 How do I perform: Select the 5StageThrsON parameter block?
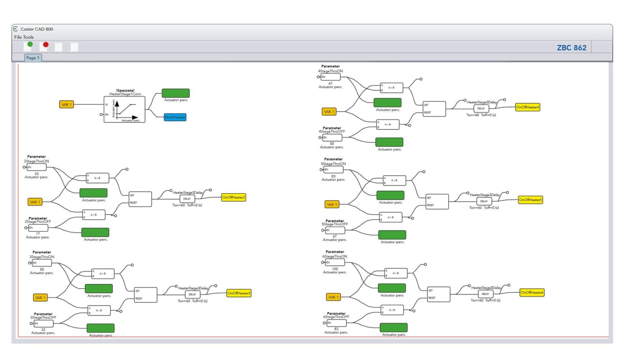(x=333, y=169)
